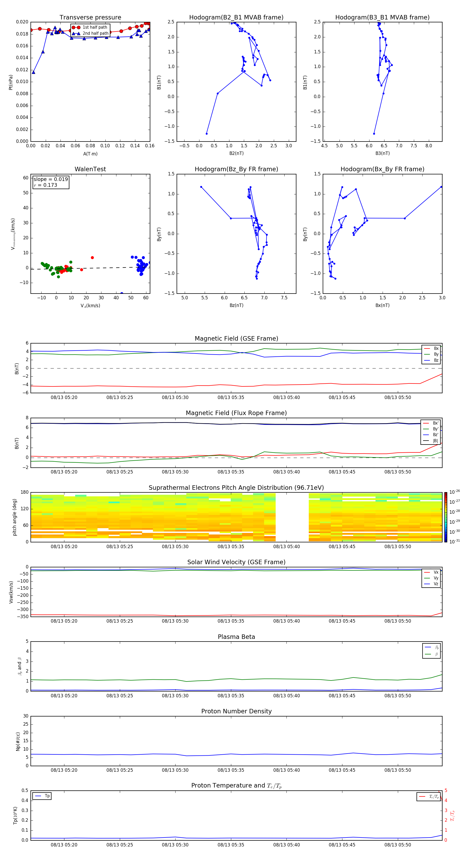Click the "WalenTest" plot title

point(90,169)
